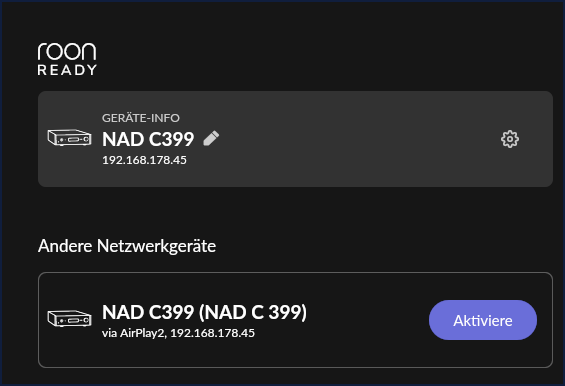Select the NAD C399 device name heading

point(148,139)
